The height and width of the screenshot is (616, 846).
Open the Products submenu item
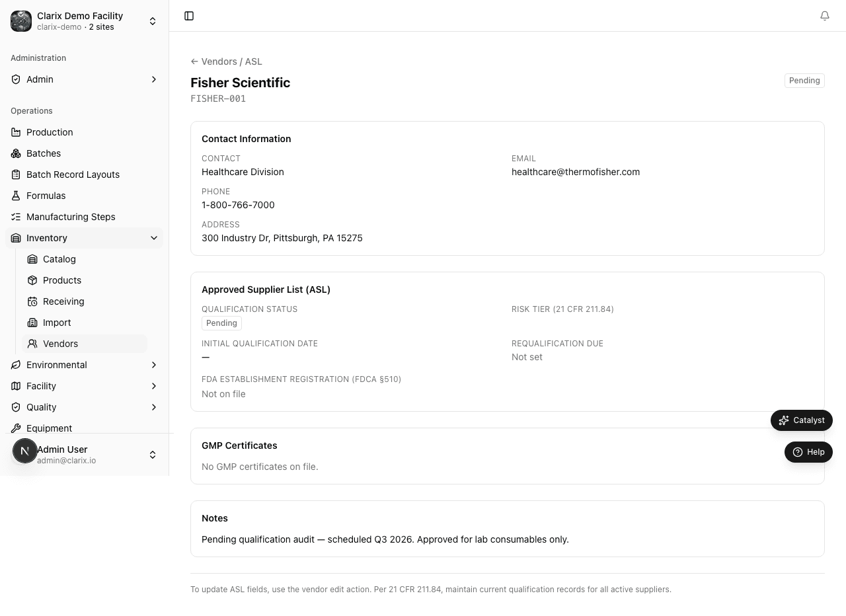[85, 280]
